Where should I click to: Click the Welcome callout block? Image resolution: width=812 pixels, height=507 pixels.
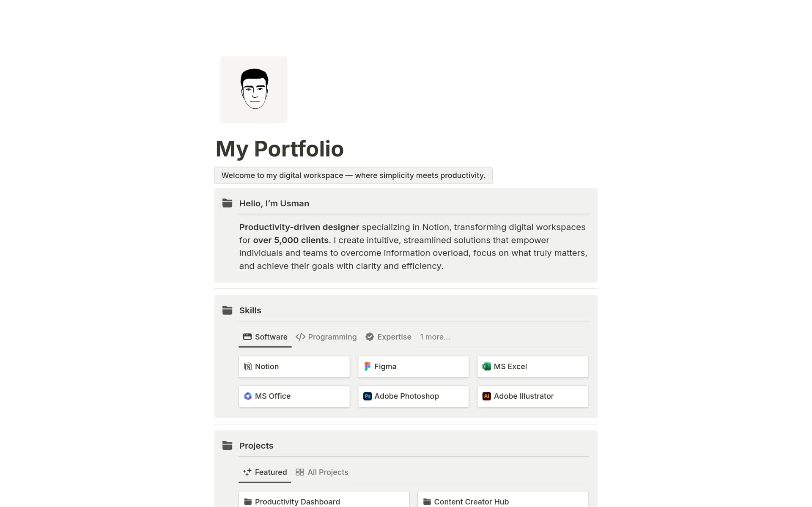coord(353,175)
